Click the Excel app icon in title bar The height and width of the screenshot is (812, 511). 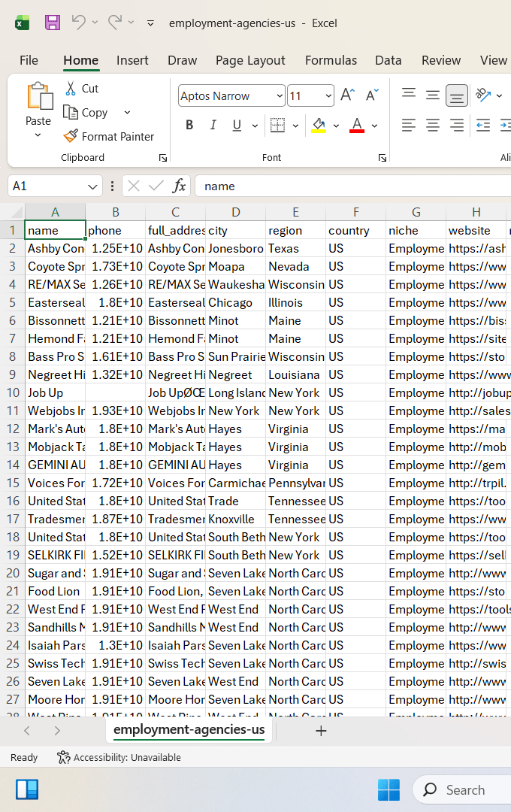(22, 23)
